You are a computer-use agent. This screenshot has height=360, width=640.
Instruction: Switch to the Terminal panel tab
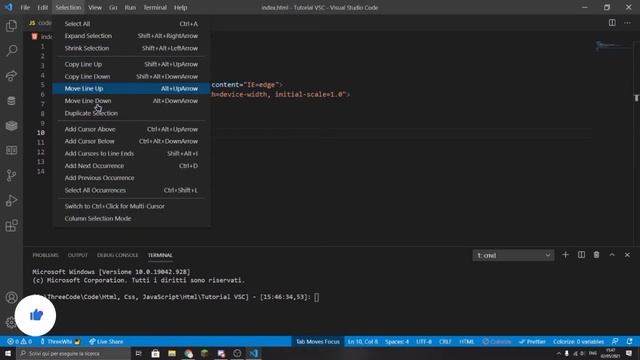[x=160, y=255]
